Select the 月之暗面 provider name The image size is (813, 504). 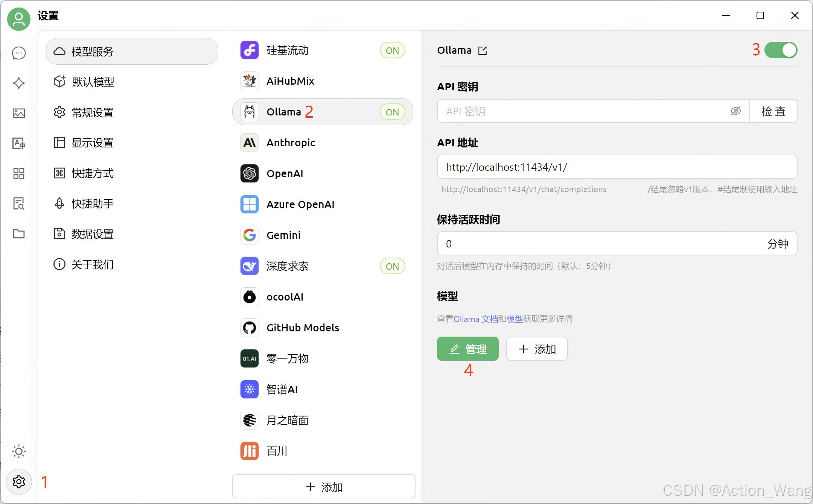(x=288, y=421)
